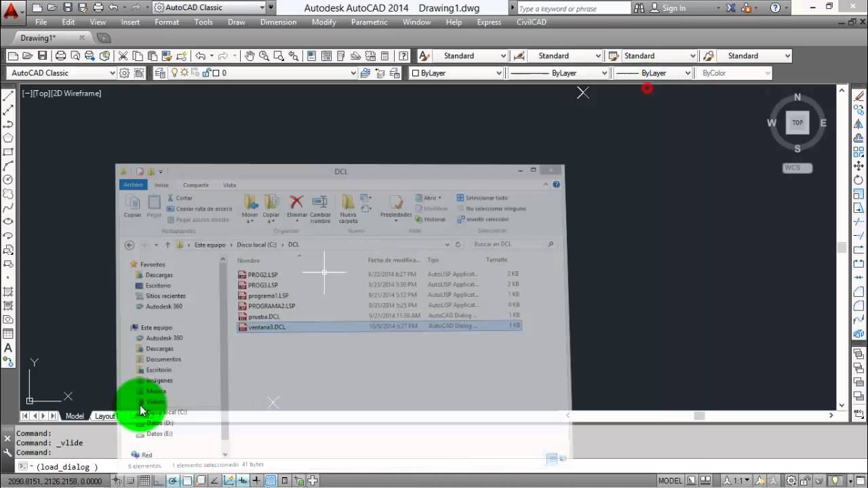The height and width of the screenshot is (488, 868).
Task: Click Historial in Explorer ribbon
Action: (x=430, y=220)
